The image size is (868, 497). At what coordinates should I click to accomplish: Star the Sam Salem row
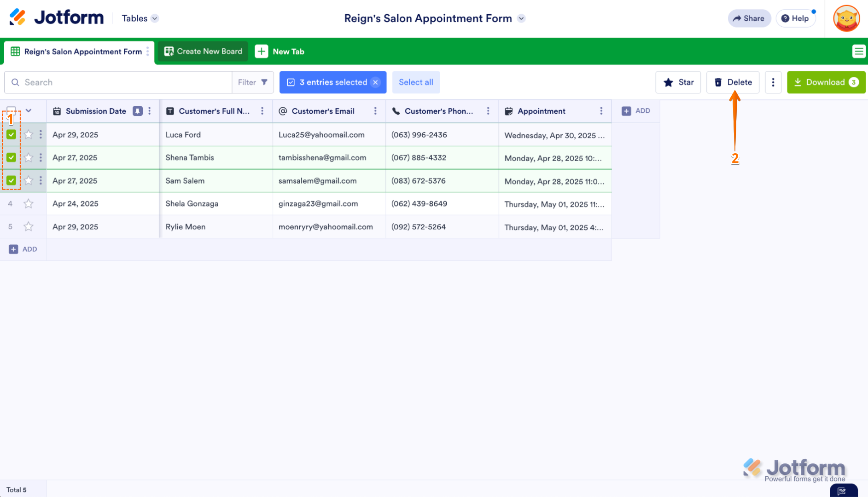(29, 180)
